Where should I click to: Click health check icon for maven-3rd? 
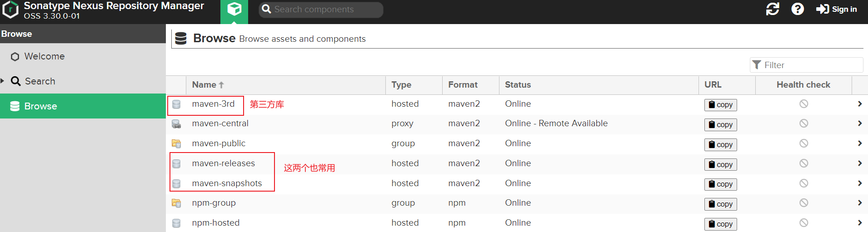click(803, 104)
